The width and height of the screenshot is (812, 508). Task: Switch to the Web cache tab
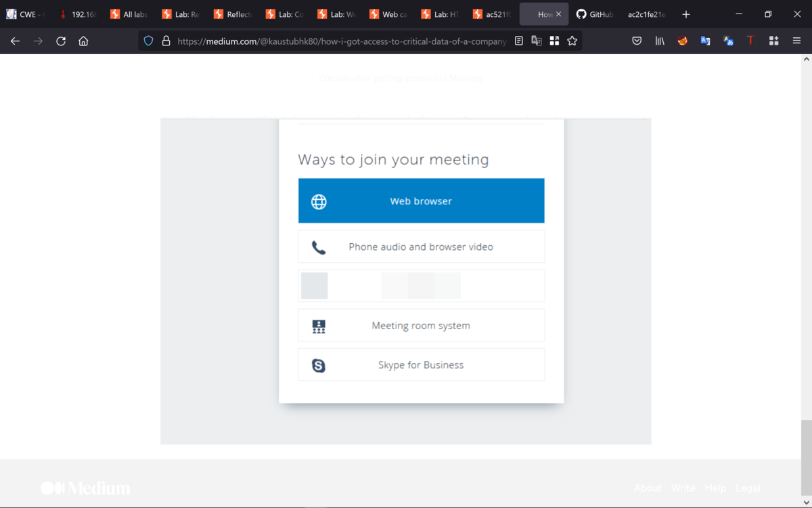pyautogui.click(x=388, y=14)
